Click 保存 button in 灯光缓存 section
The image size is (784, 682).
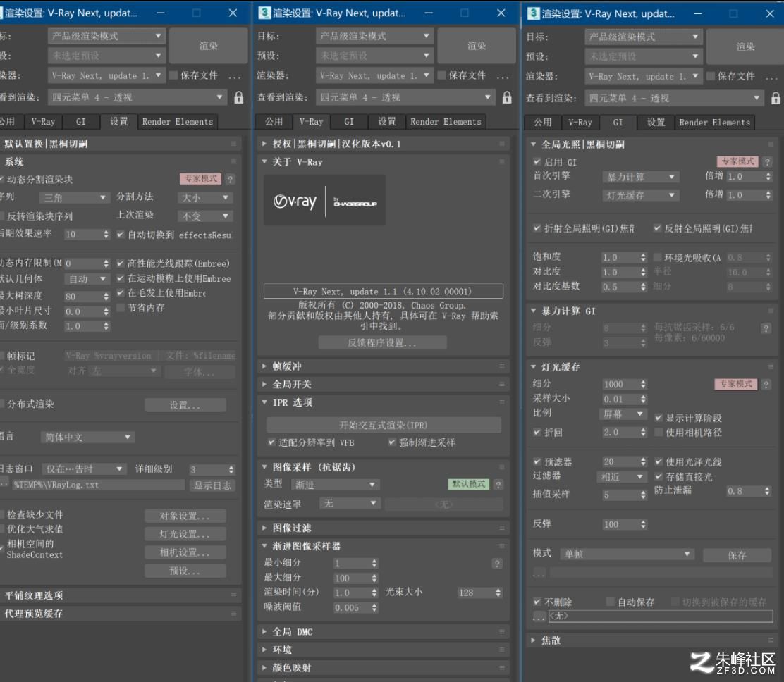coord(737,555)
